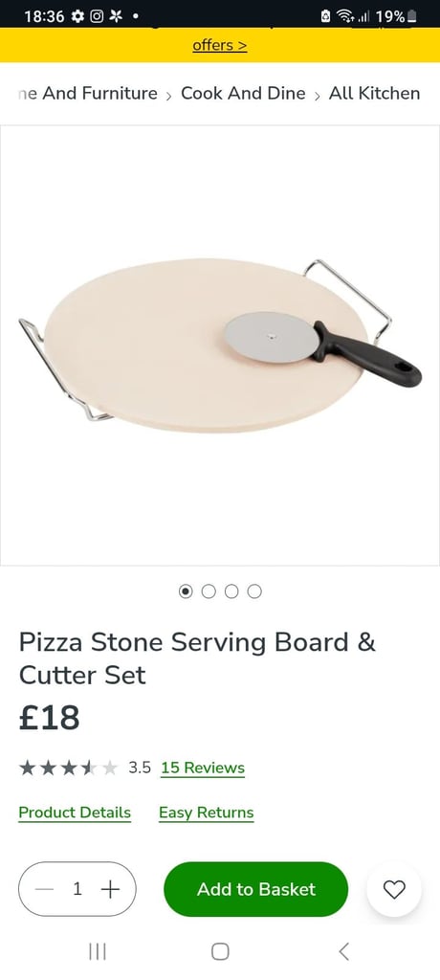Viewport: 440px width, 980px height.
Task: Select the third image carousel dot
Action: pyautogui.click(x=231, y=591)
